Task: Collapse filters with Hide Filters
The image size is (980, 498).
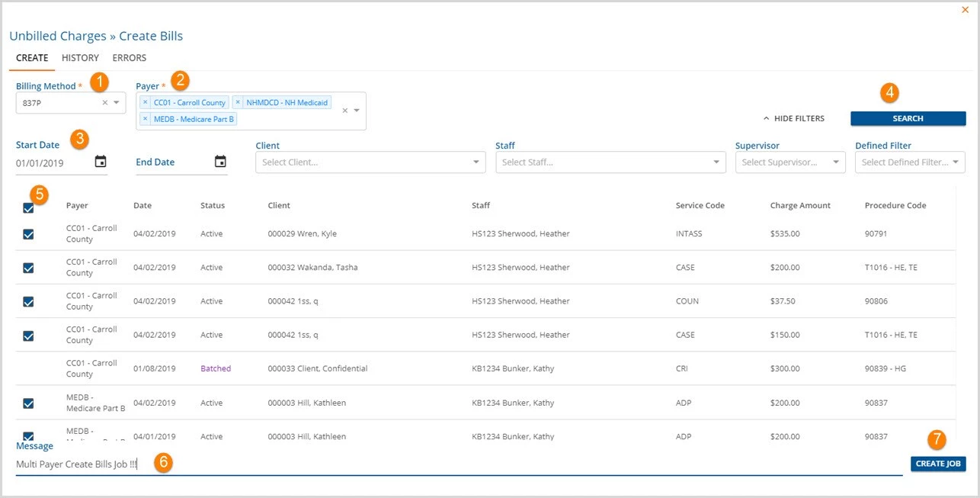Action: [x=793, y=119]
